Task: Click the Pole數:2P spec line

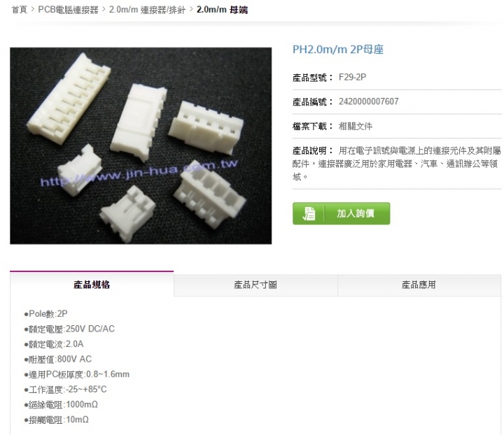Action: click(46, 313)
